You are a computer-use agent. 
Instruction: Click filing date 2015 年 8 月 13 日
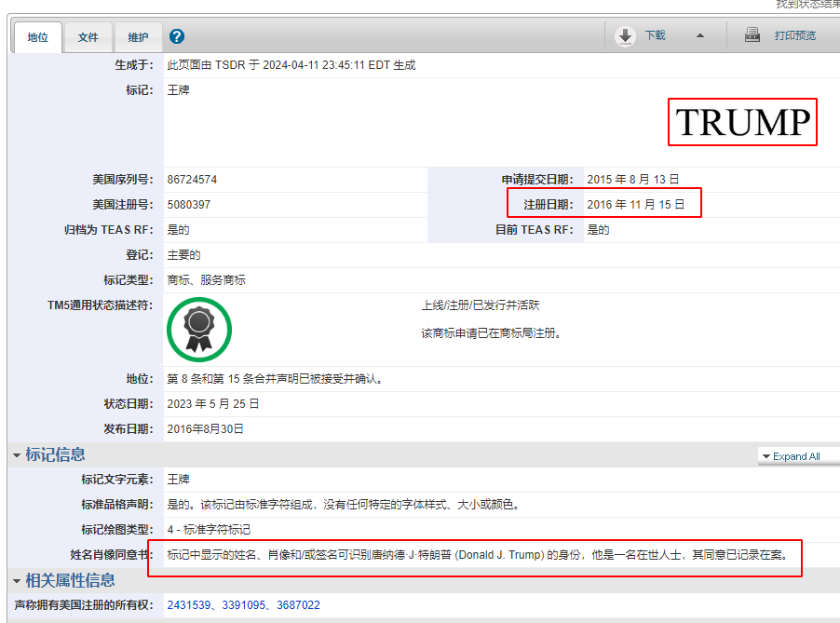[x=632, y=180]
